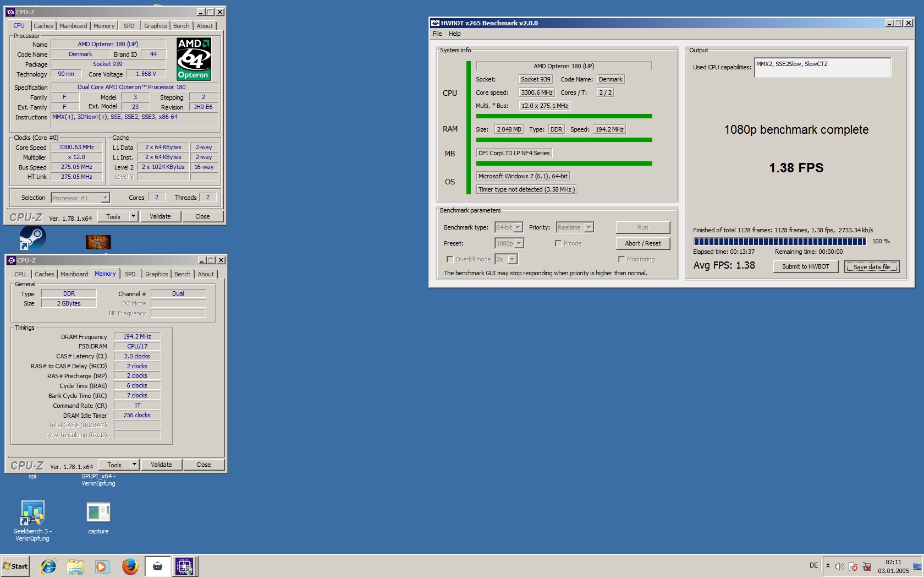The height and width of the screenshot is (578, 924).
Task: Click FSB:DRAM CPU/17 value
Action: (x=137, y=346)
